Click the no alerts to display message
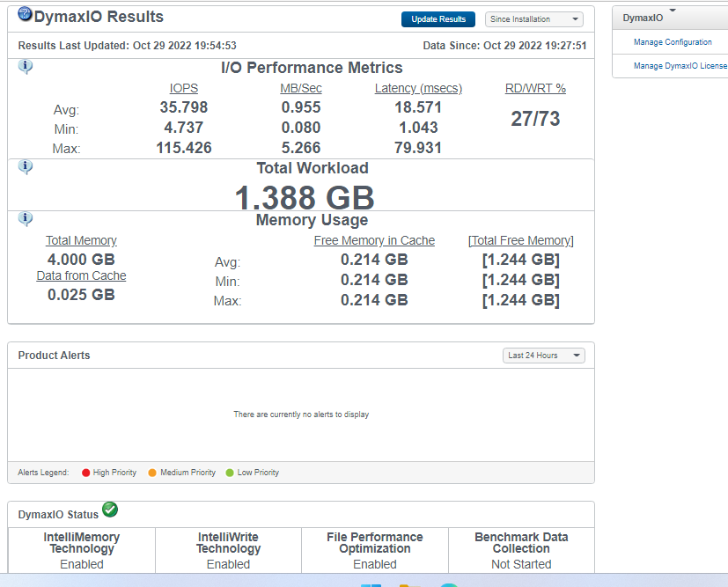Screen dimensions: 728x587 pos(301,415)
